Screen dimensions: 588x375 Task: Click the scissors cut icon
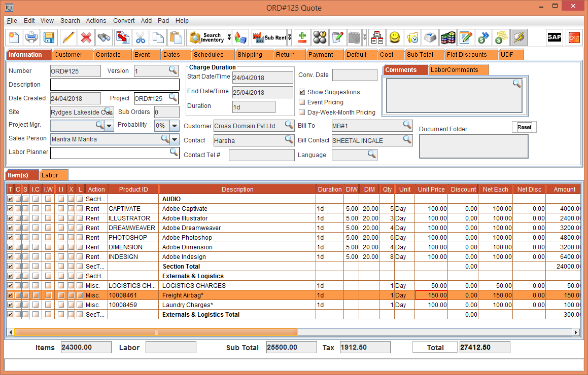[x=141, y=37]
